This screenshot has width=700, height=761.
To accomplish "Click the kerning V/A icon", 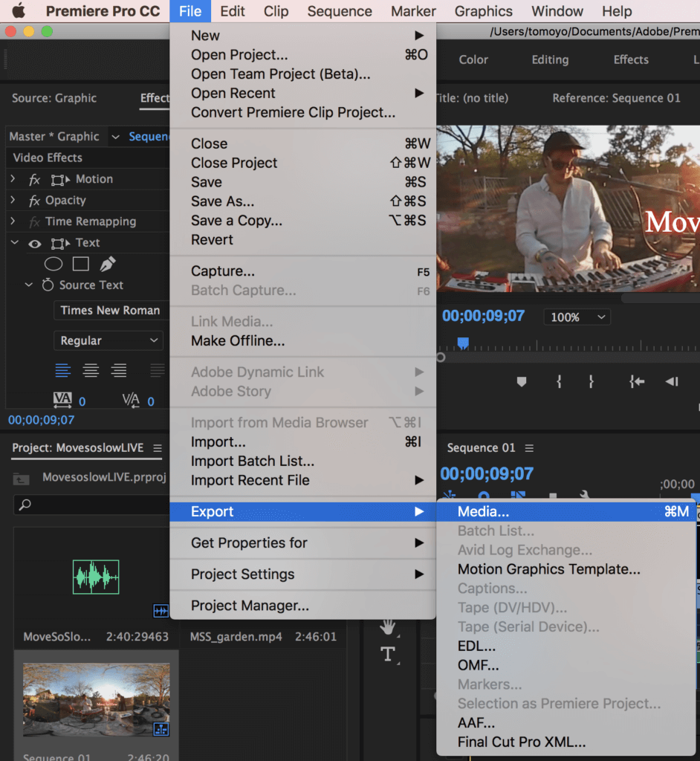I will [131, 400].
